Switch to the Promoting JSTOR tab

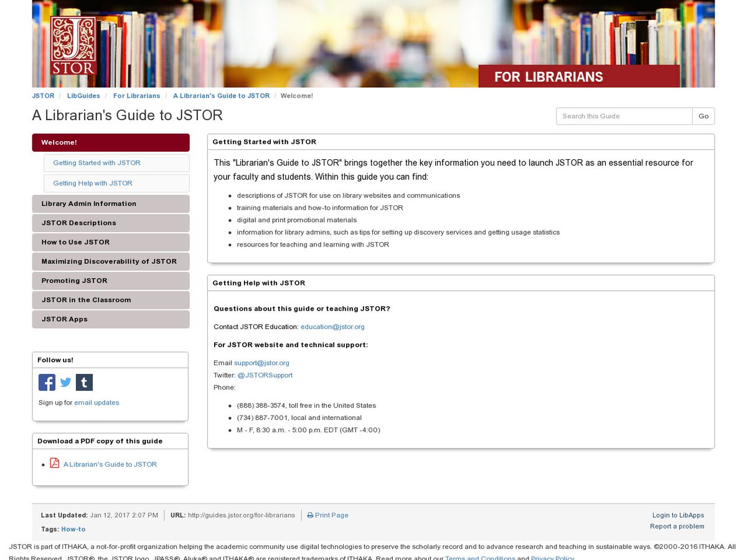[x=111, y=281]
